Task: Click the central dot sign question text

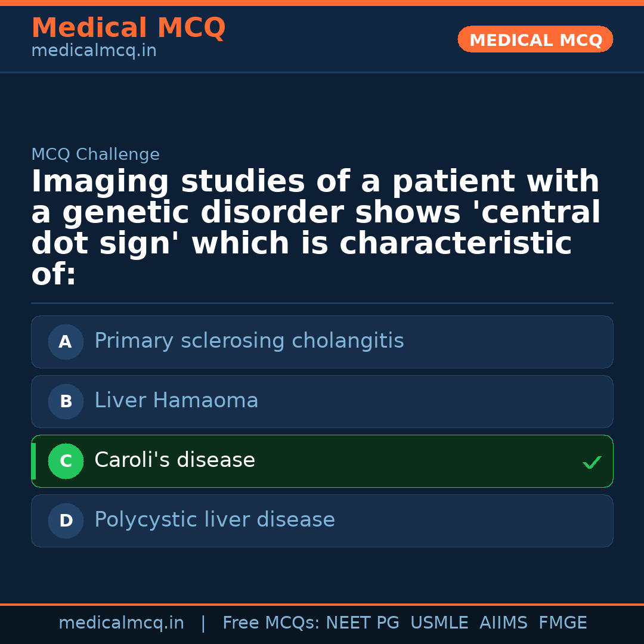Action: pos(315,228)
